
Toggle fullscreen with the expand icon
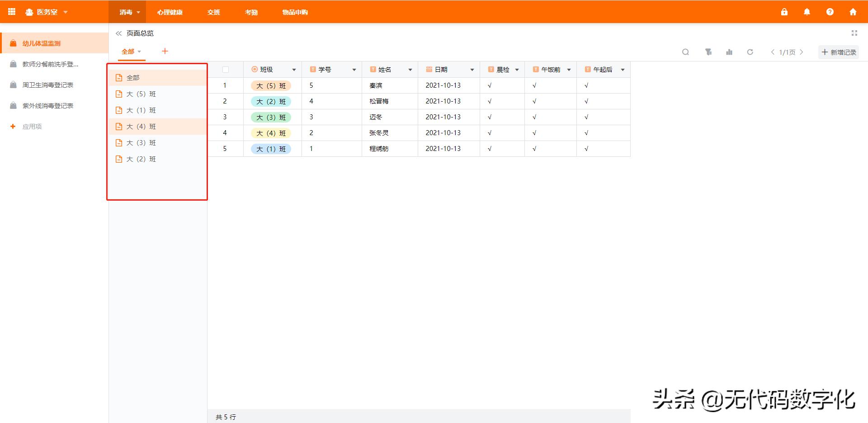click(x=854, y=33)
